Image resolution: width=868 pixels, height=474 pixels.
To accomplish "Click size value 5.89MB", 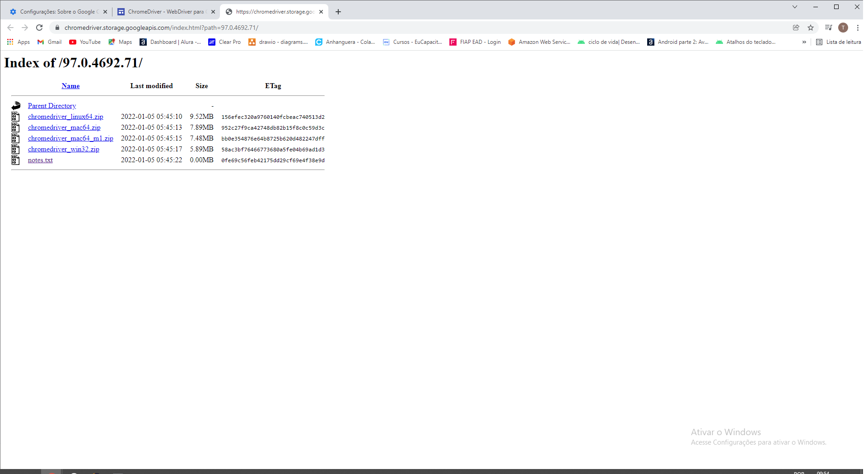I will [201, 149].
